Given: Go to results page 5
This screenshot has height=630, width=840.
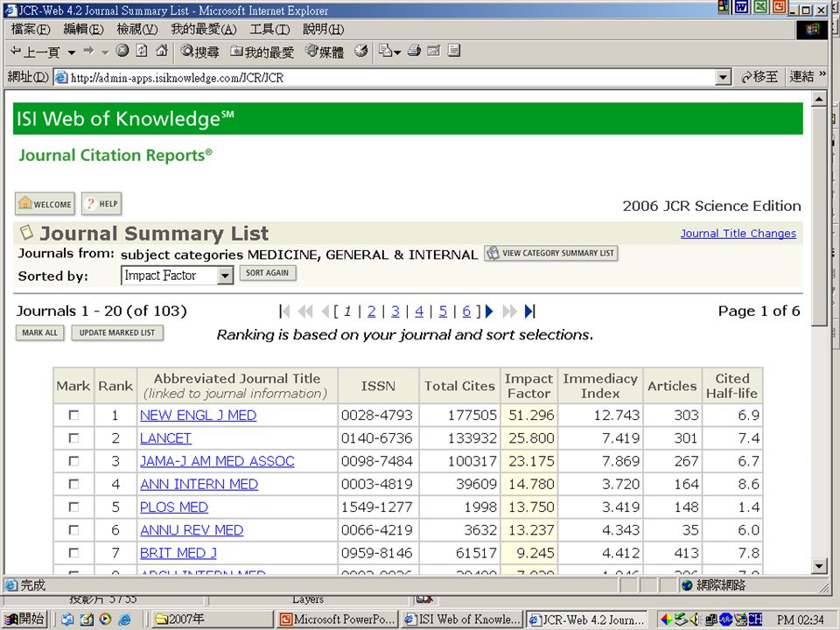Looking at the screenshot, I should [x=443, y=311].
